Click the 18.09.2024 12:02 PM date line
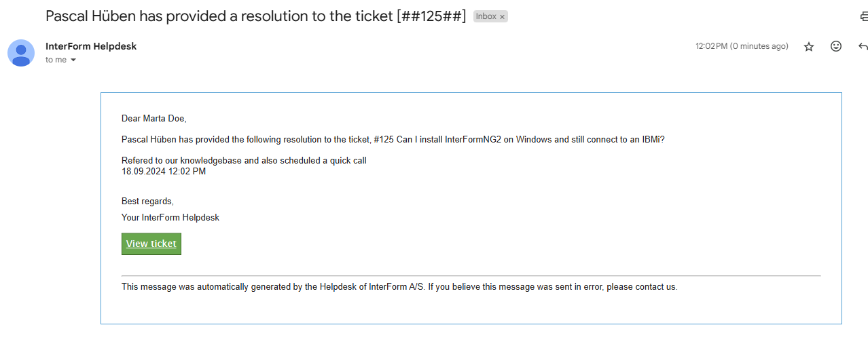Viewport: 868px width, 342px height. coord(164,171)
